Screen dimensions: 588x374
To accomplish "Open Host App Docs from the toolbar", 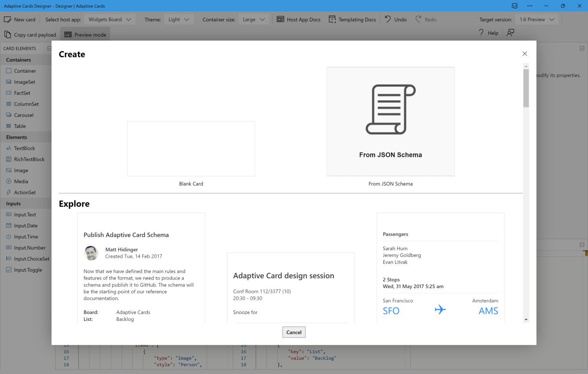I will click(299, 19).
